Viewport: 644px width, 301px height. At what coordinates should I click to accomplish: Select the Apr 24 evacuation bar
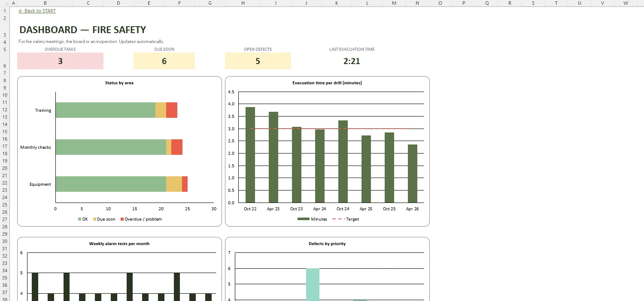(320, 166)
